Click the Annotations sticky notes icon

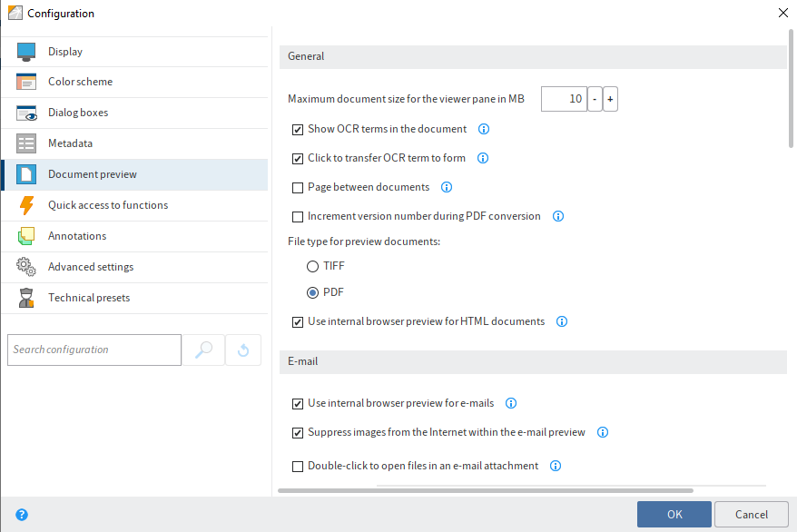[26, 236]
